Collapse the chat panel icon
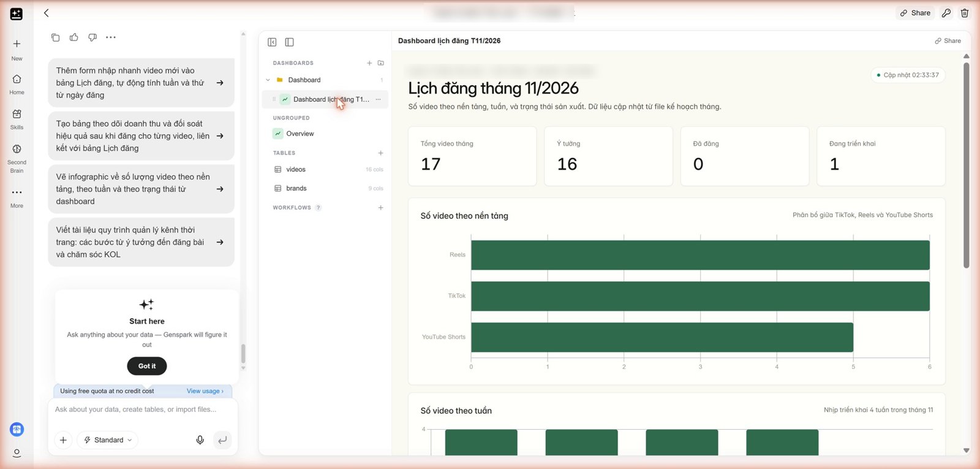Screen dimensions: 980x469 pos(272,42)
